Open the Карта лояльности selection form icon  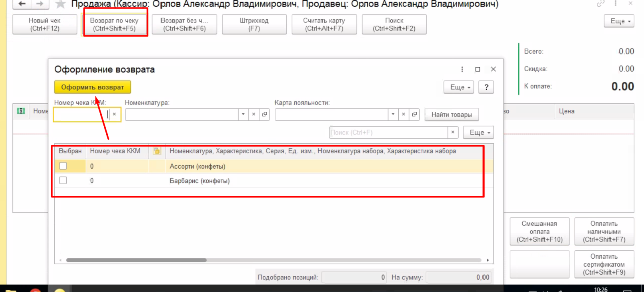(x=415, y=115)
